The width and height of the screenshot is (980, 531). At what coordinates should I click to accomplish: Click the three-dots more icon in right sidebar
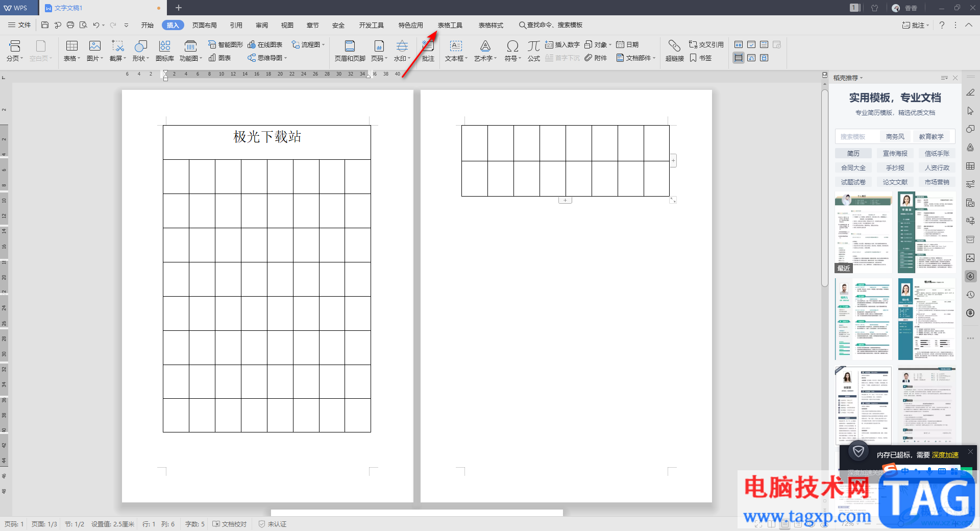970,338
